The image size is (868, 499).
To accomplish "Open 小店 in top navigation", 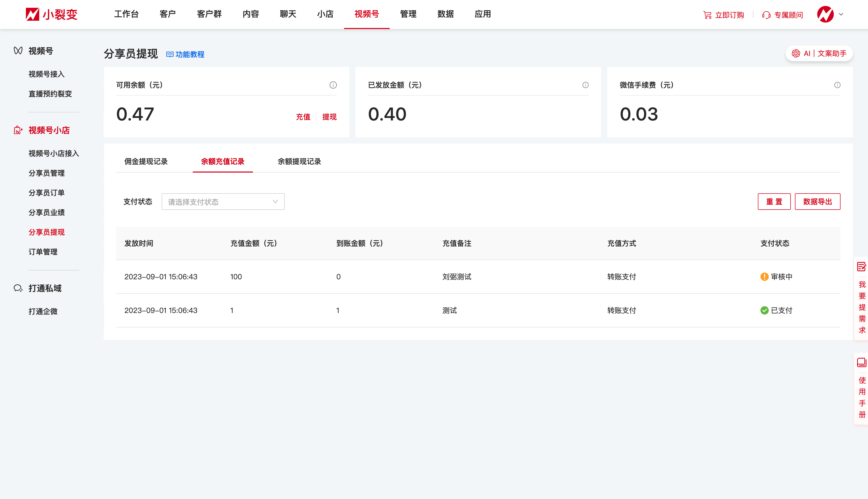I will 325,14.
